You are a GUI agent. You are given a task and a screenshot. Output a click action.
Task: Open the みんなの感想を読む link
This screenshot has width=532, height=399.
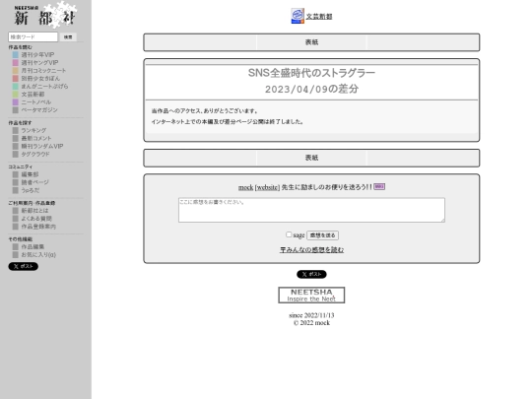click(311, 249)
